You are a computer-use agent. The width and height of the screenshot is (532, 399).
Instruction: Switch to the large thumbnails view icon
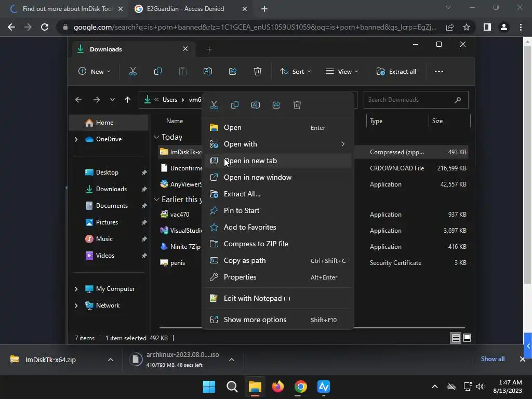[x=467, y=338]
